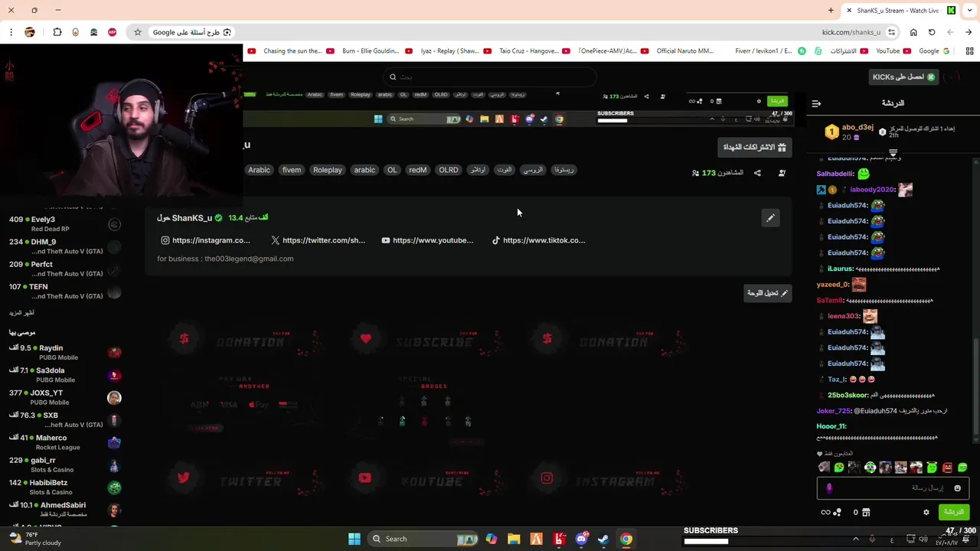
Task: Click the pencil edit icon in About section
Action: [x=770, y=218]
